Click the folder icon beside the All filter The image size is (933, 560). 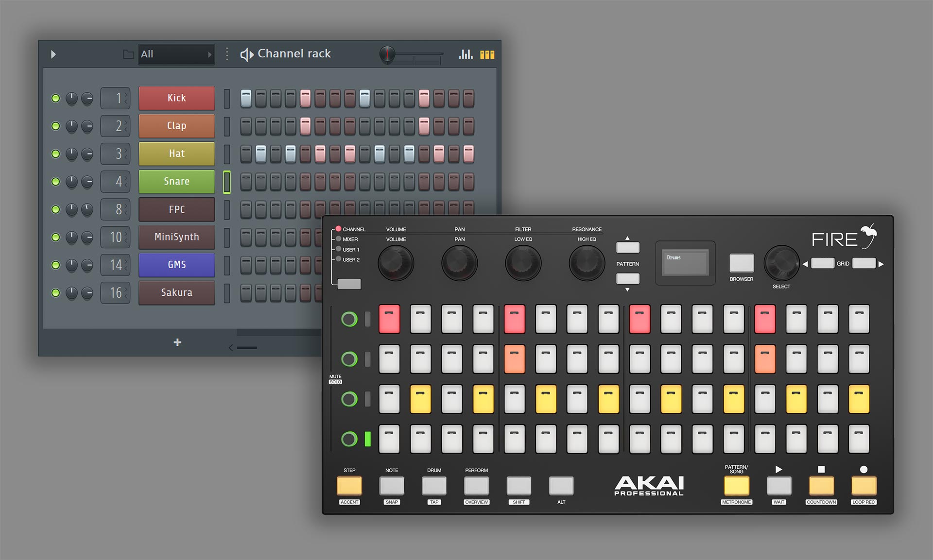[x=128, y=54]
